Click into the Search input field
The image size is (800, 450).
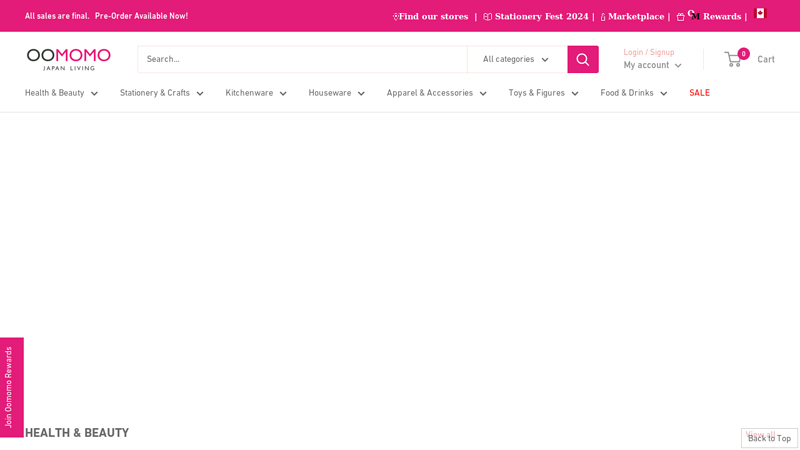303,59
